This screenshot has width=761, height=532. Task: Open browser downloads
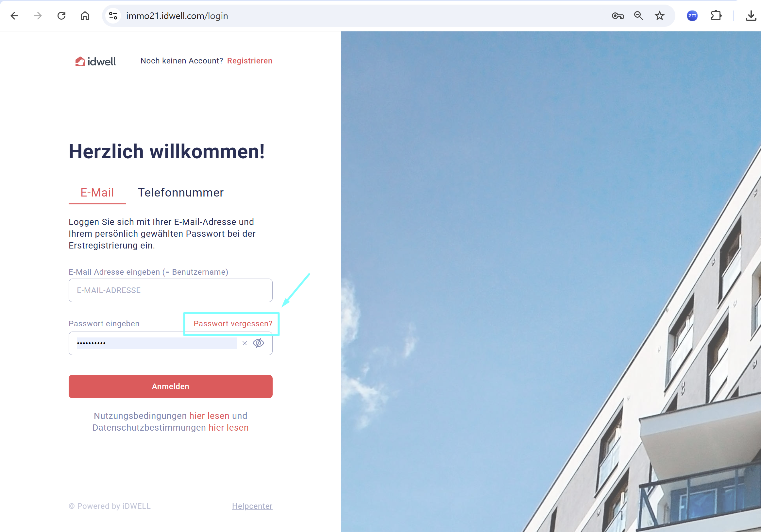[x=751, y=16]
